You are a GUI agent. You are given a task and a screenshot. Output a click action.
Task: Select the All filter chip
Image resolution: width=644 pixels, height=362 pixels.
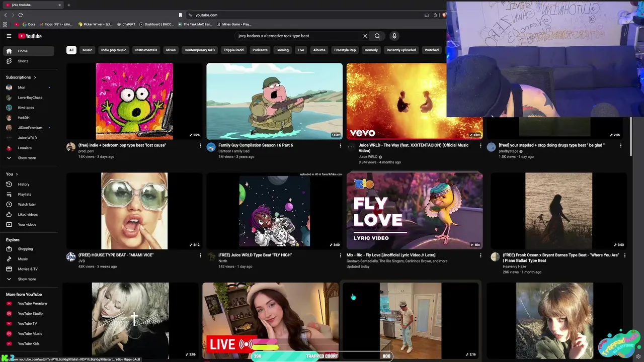click(71, 50)
